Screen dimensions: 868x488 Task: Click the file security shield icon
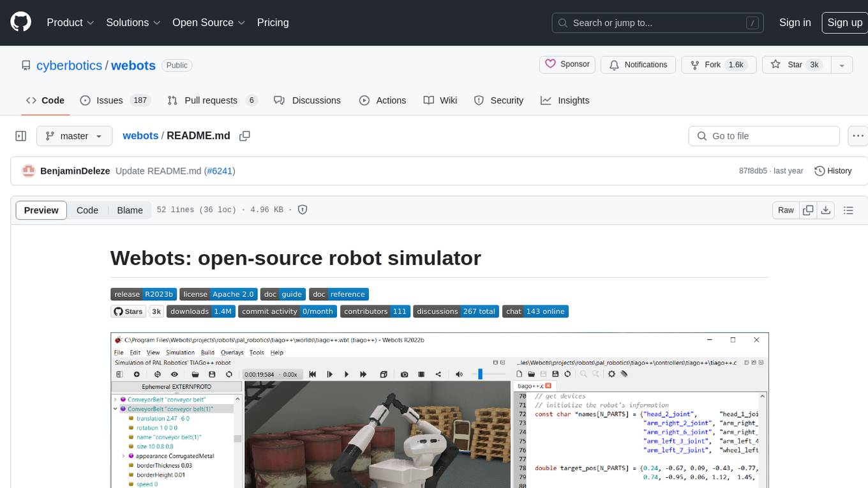303,210
